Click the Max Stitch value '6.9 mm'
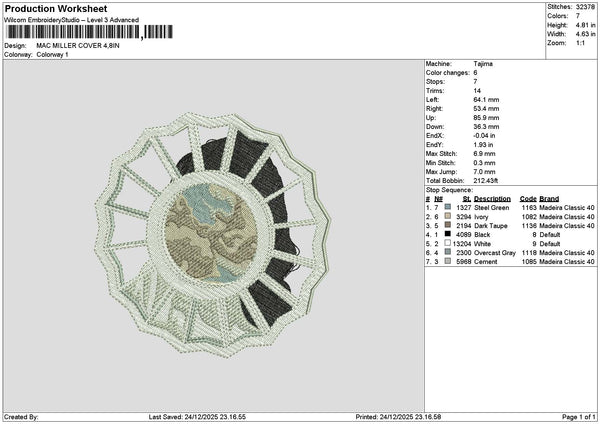The height and width of the screenshot is (424, 600). pyautogui.click(x=484, y=153)
